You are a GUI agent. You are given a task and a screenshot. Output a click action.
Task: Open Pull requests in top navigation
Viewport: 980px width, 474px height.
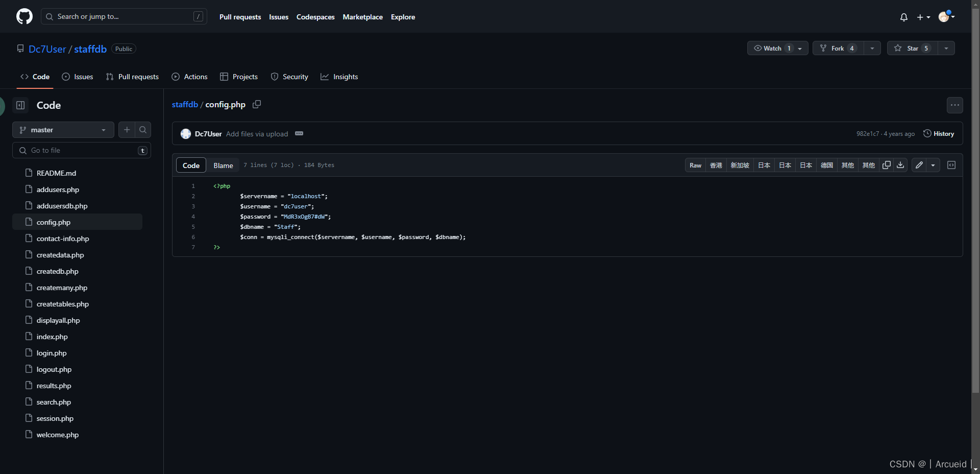240,17
